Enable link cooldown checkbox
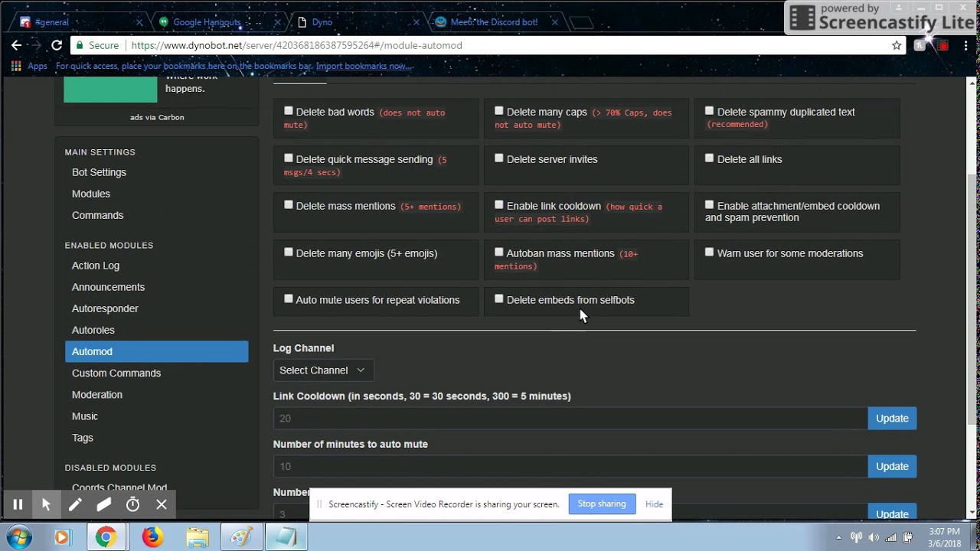Screen dimensions: 980x551 click(499, 205)
